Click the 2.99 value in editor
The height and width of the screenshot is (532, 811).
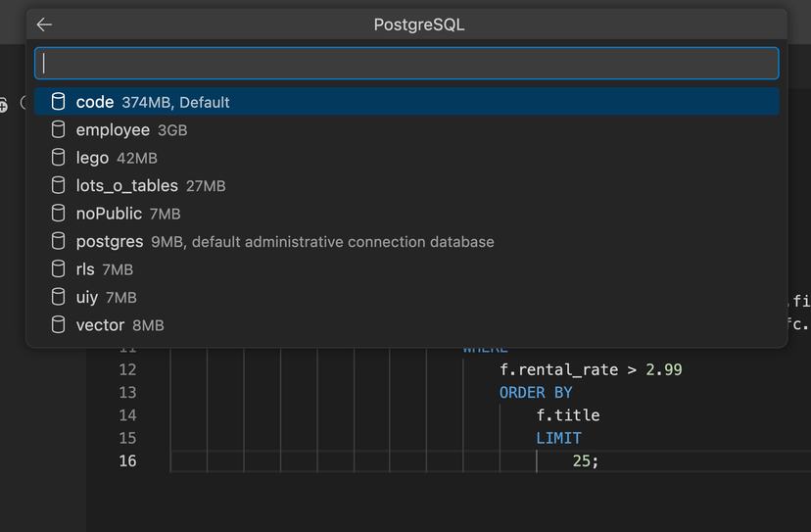[664, 369]
